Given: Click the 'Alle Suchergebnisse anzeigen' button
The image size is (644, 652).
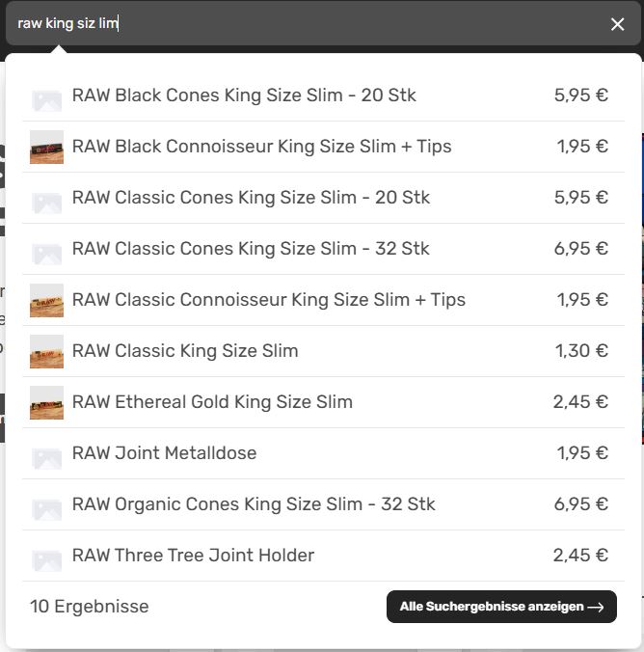Looking at the screenshot, I should 501,607.
